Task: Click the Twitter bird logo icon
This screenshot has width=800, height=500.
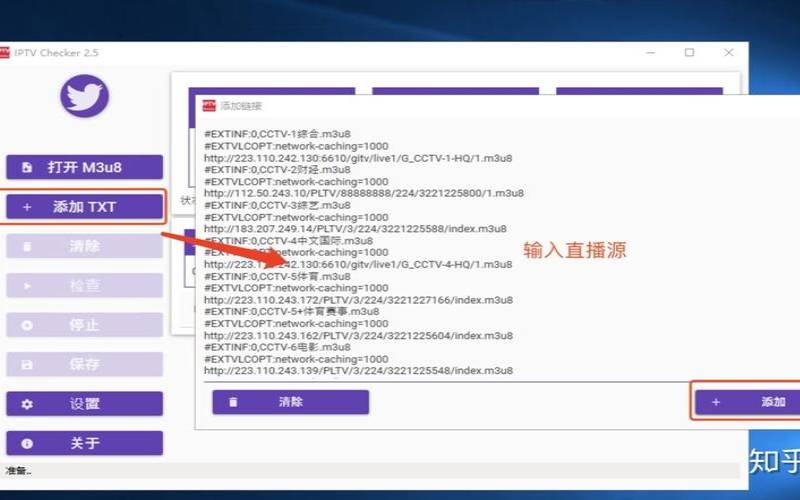Action: click(x=84, y=96)
